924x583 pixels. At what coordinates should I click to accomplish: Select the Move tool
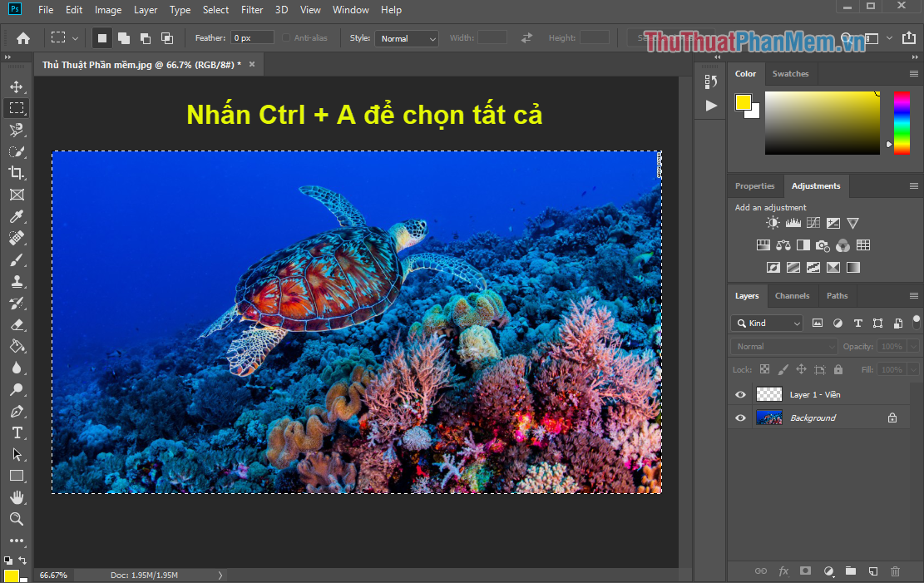coord(17,86)
